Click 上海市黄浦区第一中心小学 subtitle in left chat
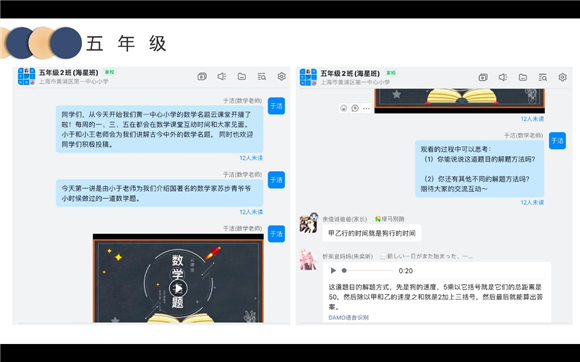The width and height of the screenshot is (580, 362). click(74, 81)
